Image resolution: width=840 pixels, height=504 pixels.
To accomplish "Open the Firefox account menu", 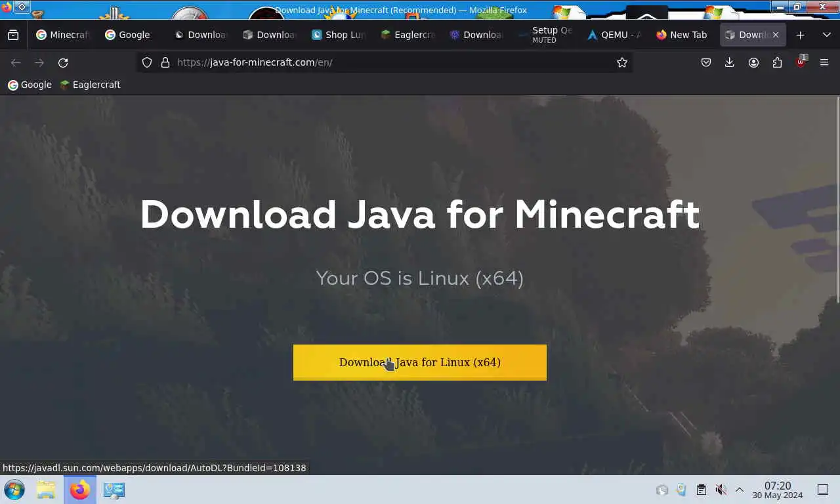I will coord(753,62).
